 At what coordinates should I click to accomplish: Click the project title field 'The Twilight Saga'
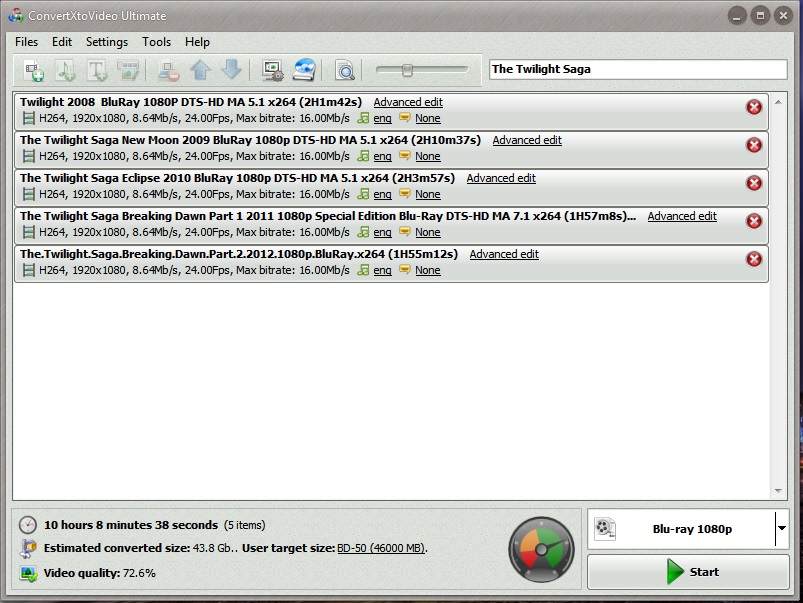(x=638, y=69)
